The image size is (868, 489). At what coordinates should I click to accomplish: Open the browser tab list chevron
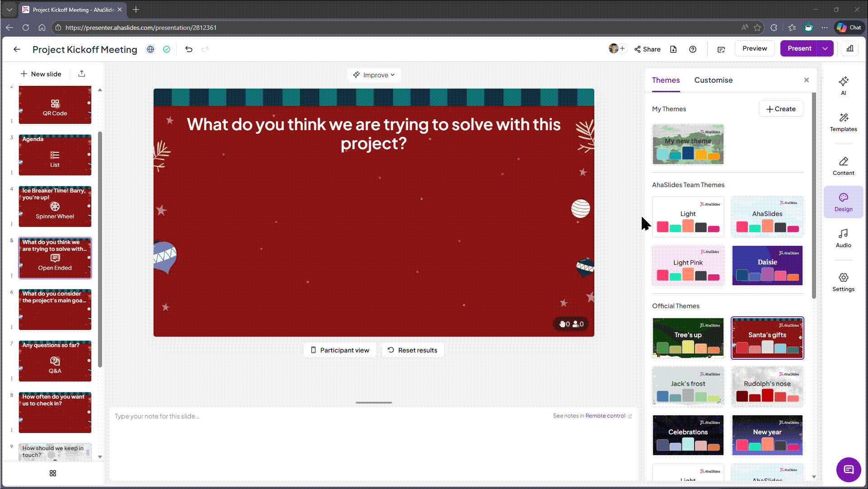pyautogui.click(x=9, y=9)
